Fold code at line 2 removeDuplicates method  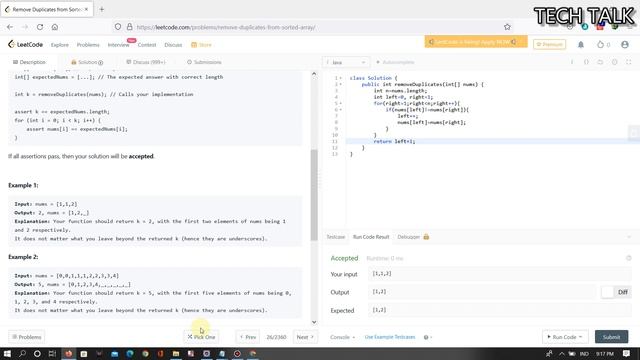[341, 84]
